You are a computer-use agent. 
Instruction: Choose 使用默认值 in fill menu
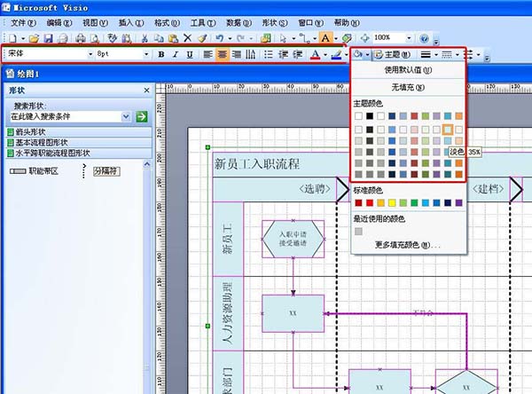point(408,70)
